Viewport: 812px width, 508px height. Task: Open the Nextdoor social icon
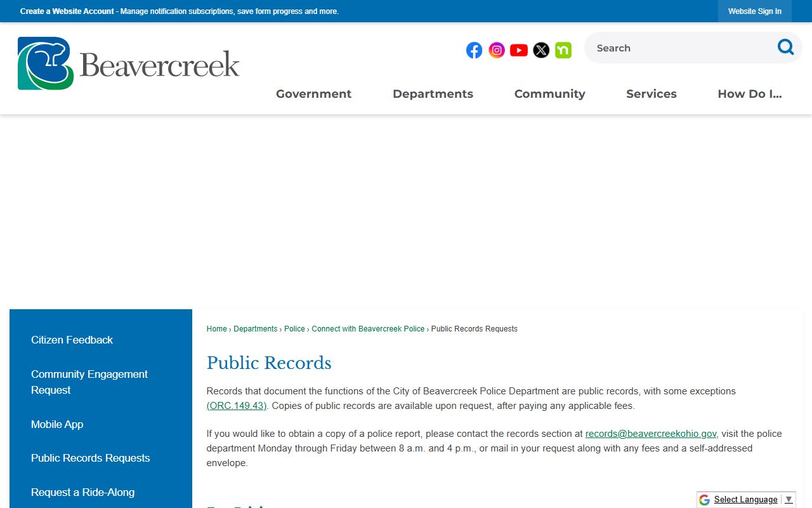(x=563, y=50)
